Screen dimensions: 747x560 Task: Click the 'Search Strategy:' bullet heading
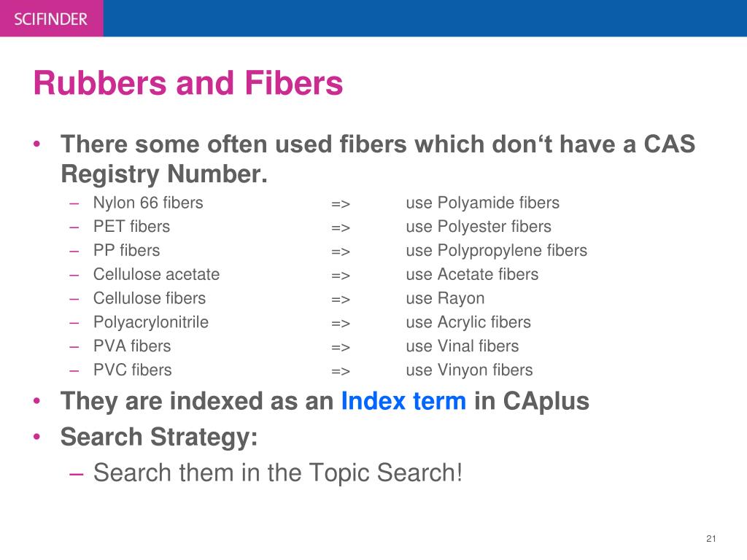click(159, 437)
